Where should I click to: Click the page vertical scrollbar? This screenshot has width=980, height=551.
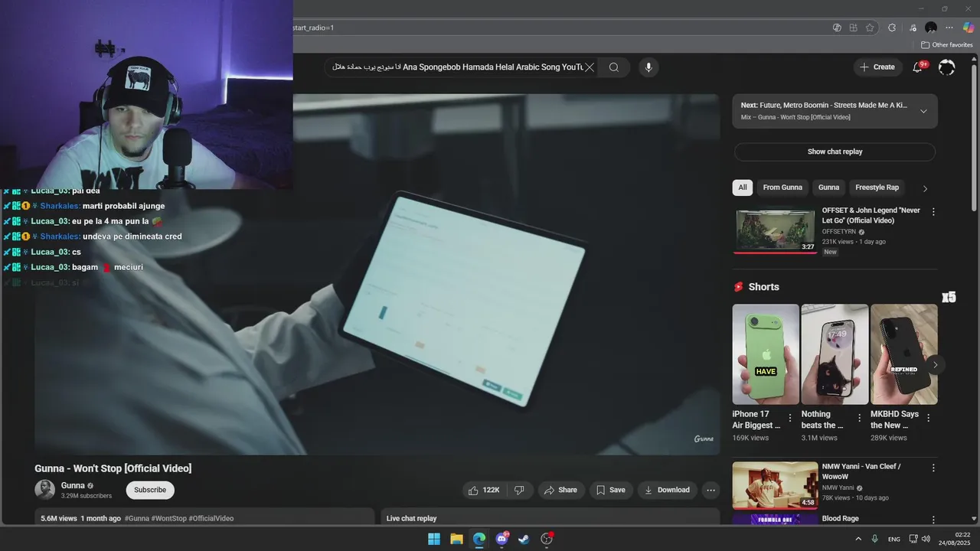pos(974,138)
